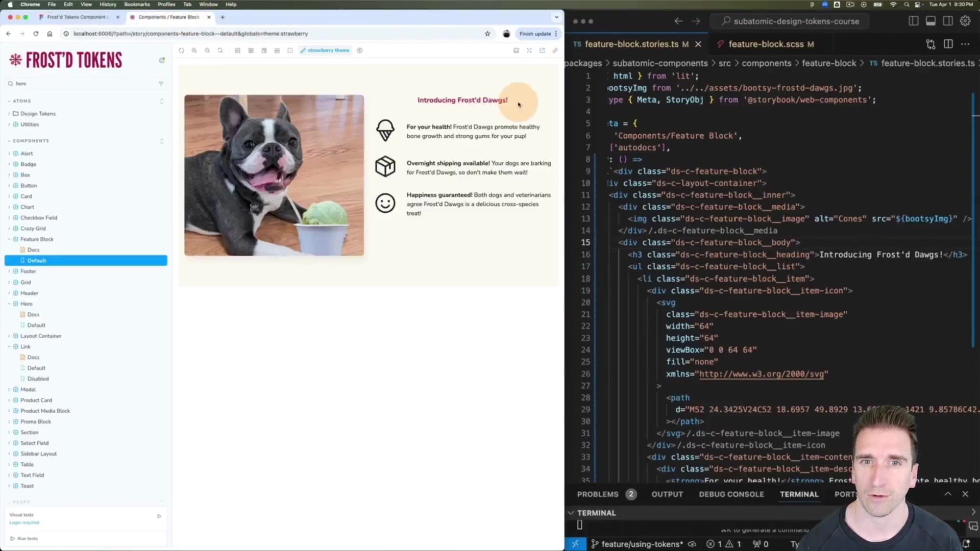980x551 pixels.
Task: Open changes with the compare icon
Action: 931,44
